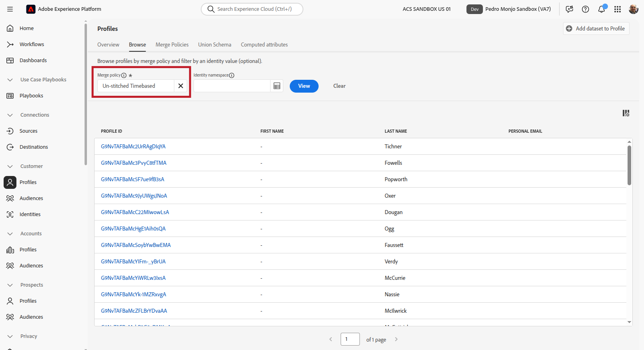Click the user avatar picture

633,9
